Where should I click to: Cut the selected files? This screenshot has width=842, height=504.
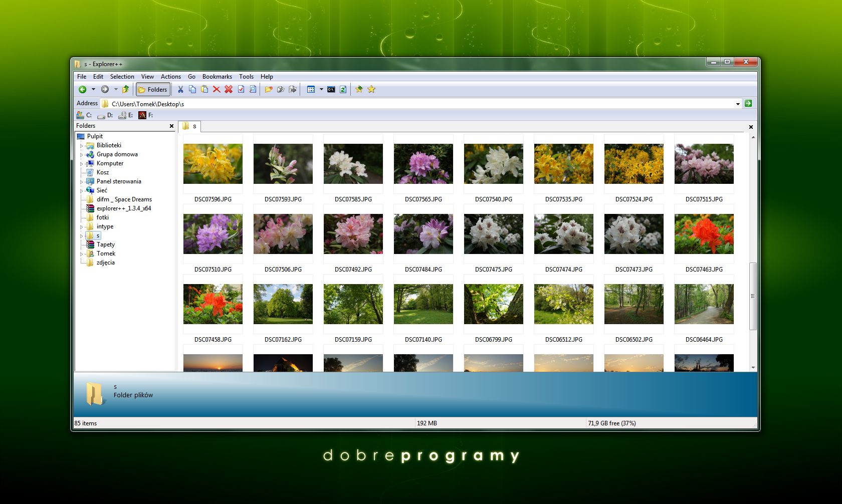tap(180, 89)
